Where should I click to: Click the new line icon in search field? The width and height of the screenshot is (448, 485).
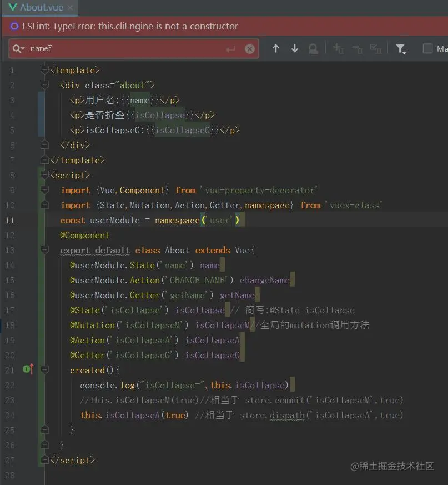230,49
